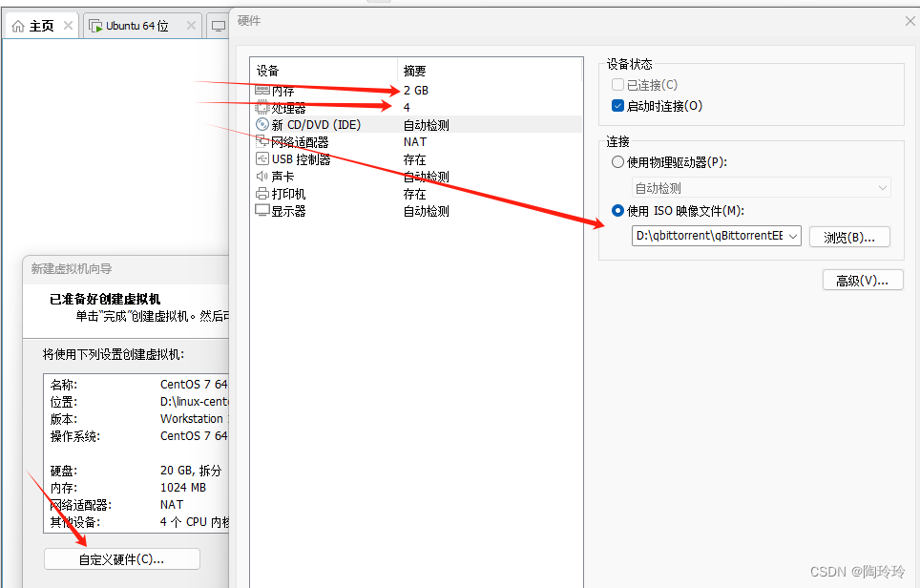
Task: Switch to the 主页 tab
Action: (x=42, y=26)
